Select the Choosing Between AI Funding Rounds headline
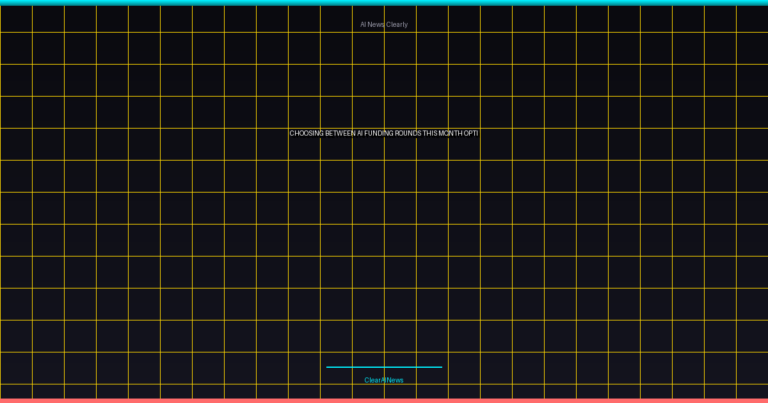768x403 pixels. (x=384, y=133)
